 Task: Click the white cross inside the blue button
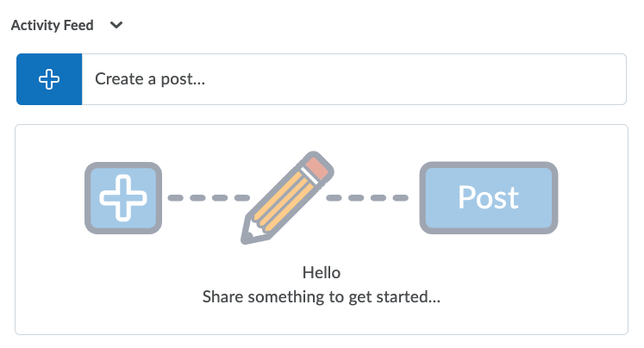(49, 79)
